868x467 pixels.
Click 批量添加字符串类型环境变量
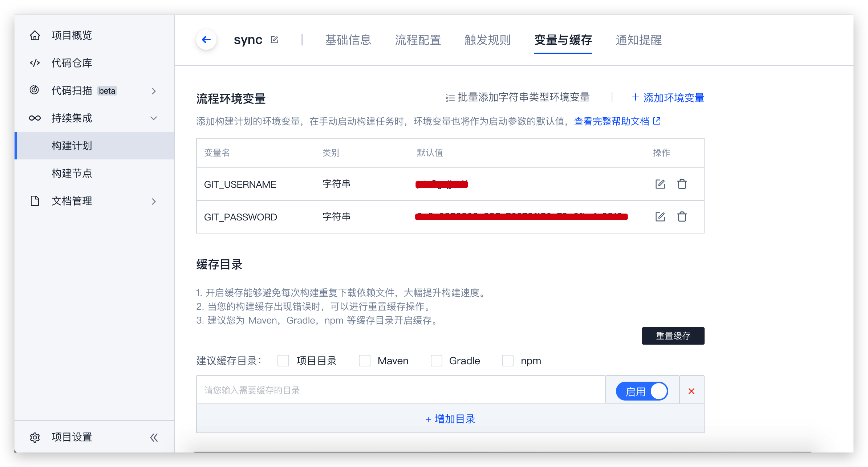[x=518, y=97]
